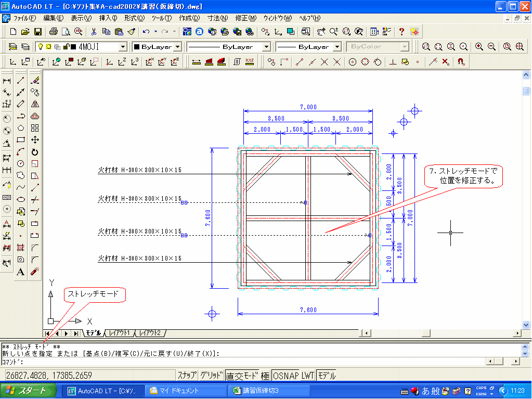This screenshot has width=532, height=399.
Task: Open the 寸法(N) dimension menu
Action: click(217, 18)
